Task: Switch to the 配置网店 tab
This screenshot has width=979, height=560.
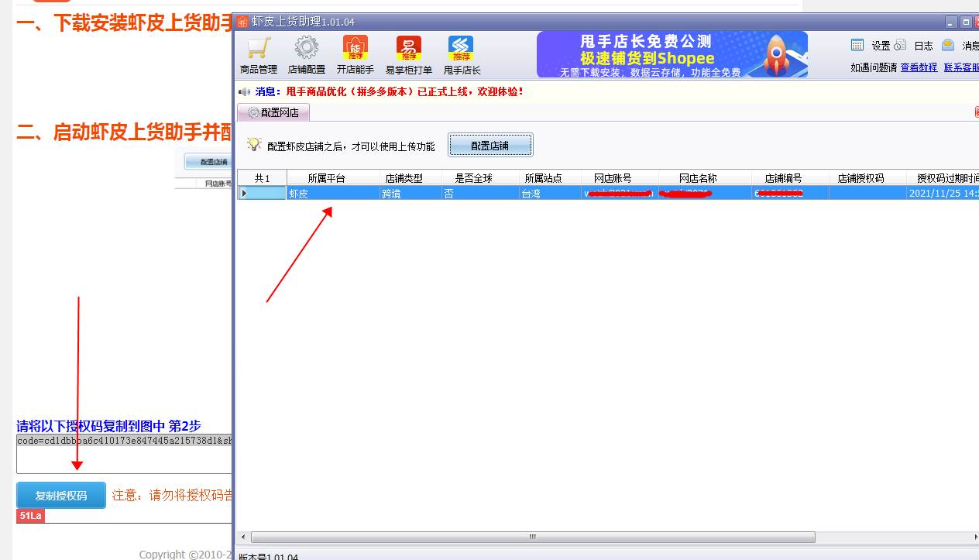Action: click(273, 112)
